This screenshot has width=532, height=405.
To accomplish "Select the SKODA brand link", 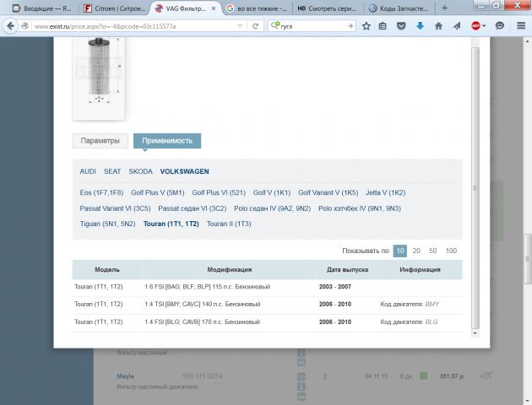I will coord(140,171).
